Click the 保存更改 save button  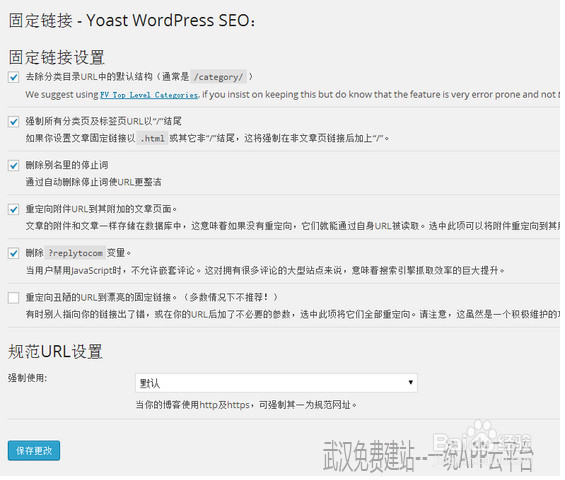coord(34,450)
